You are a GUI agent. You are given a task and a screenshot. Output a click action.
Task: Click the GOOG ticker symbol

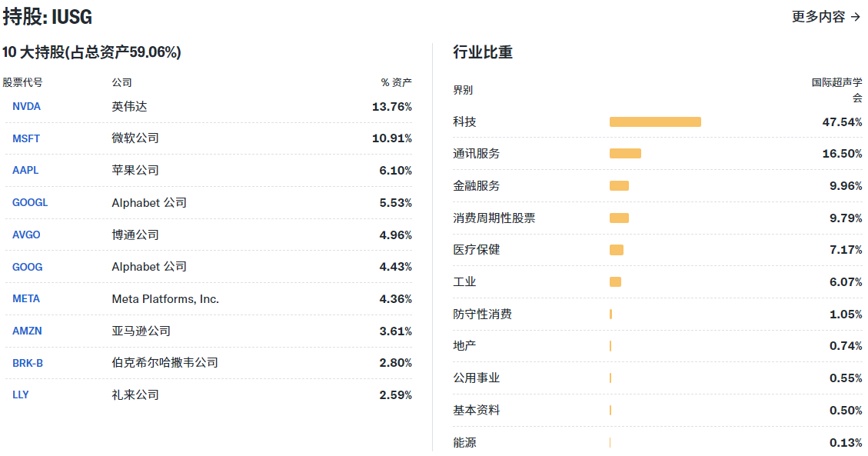coord(28,267)
